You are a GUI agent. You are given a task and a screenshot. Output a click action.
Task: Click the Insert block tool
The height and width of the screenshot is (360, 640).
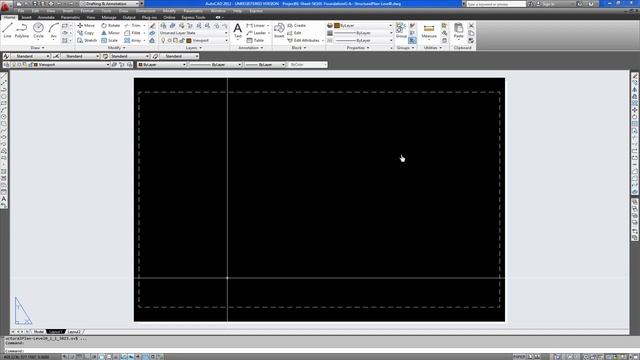tap(279, 31)
